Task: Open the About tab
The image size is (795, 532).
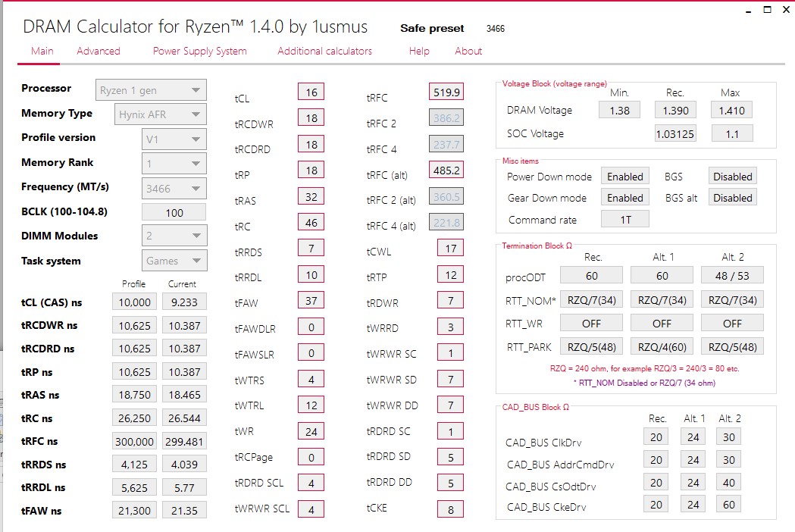Action: 468,52
